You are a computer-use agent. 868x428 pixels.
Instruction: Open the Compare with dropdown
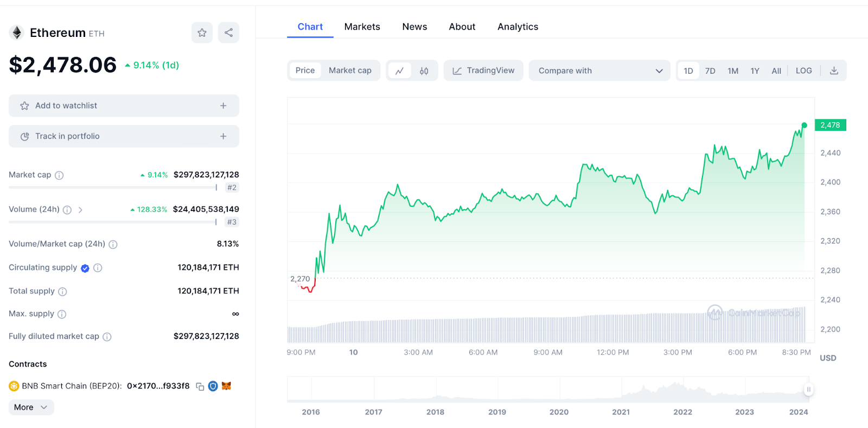pyautogui.click(x=599, y=71)
